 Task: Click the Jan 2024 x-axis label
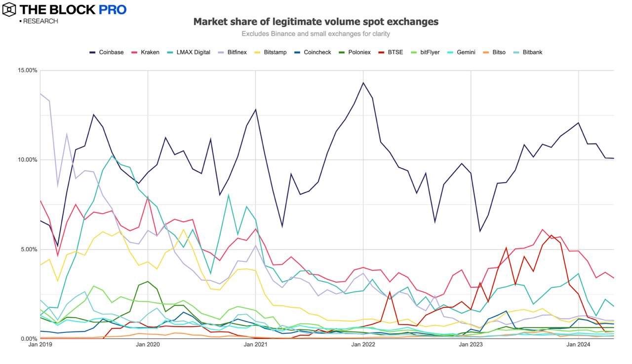(578, 345)
